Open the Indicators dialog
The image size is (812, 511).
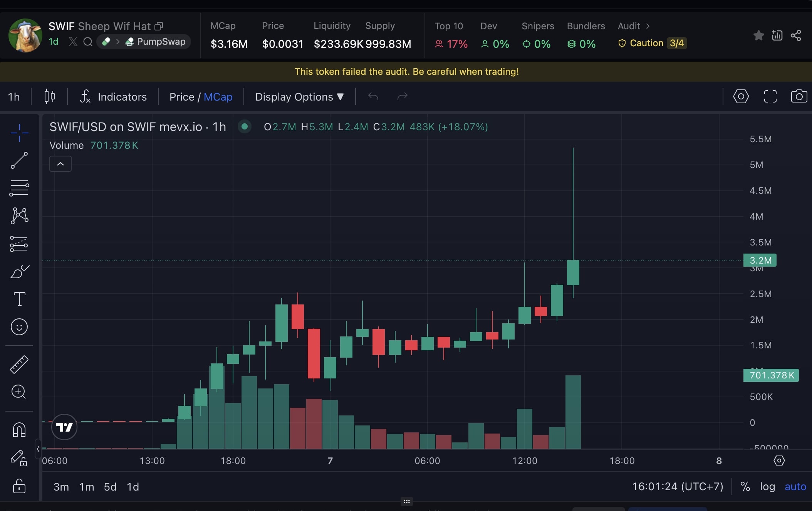[113, 97]
